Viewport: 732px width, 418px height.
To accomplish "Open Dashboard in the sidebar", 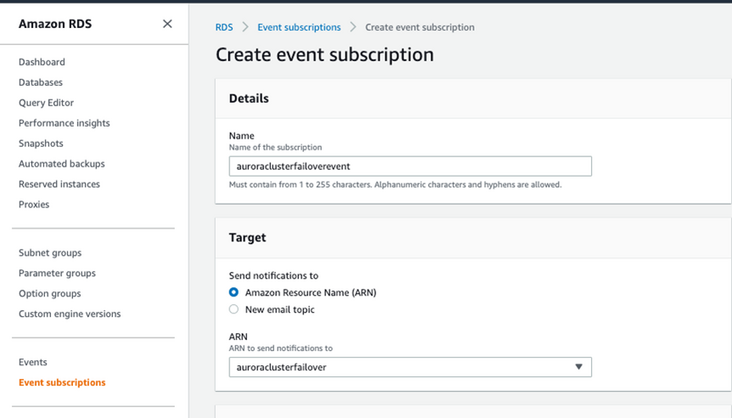I will coord(42,62).
